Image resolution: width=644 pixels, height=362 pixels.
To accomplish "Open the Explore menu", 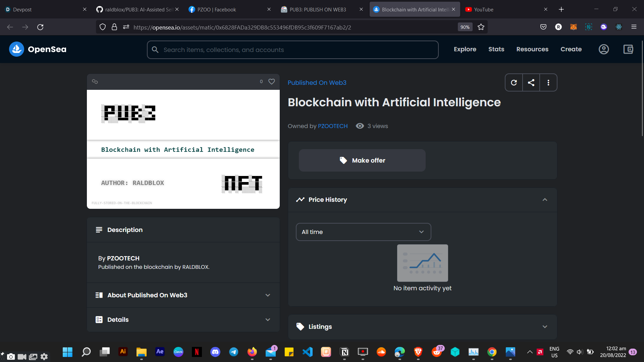I will [x=465, y=49].
